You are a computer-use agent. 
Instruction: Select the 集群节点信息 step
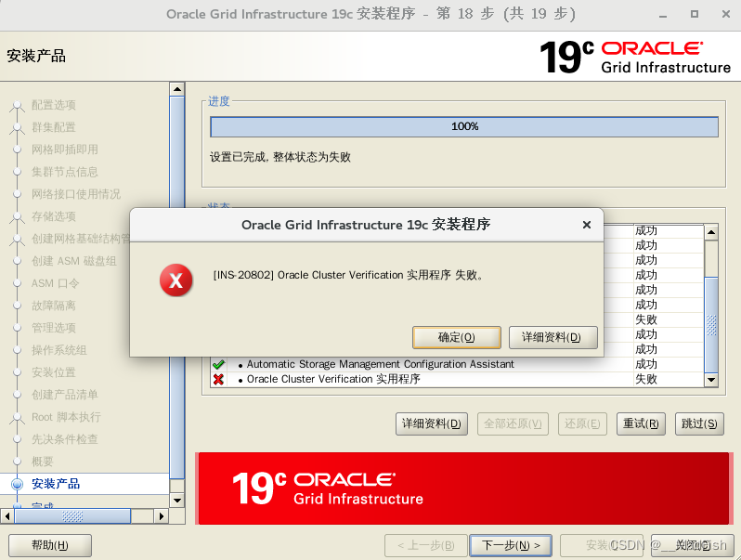(65, 172)
